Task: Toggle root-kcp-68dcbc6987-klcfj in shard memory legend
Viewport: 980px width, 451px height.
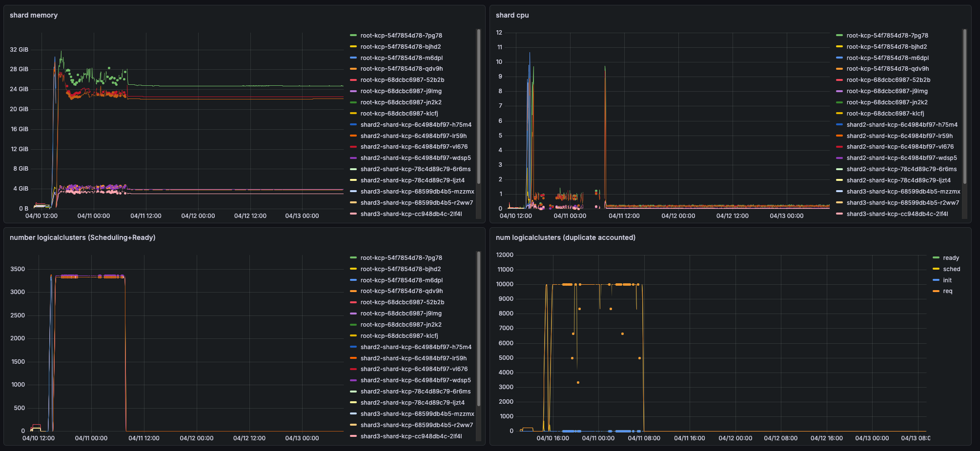Action: tap(399, 114)
